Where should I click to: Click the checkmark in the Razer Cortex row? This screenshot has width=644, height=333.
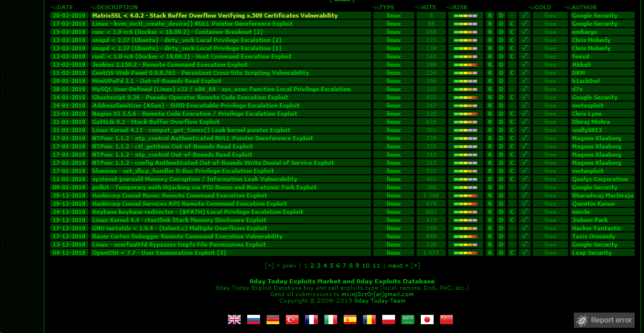(525, 237)
